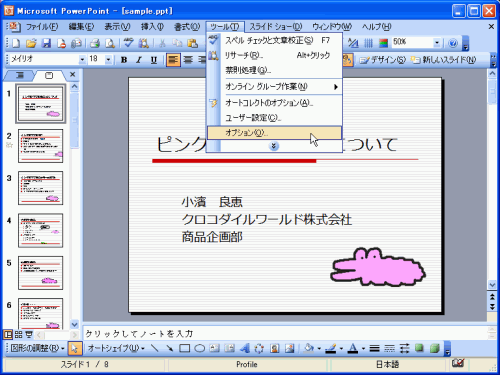Select the Arrow drawing tool
The image size is (500, 375).
click(170, 348)
